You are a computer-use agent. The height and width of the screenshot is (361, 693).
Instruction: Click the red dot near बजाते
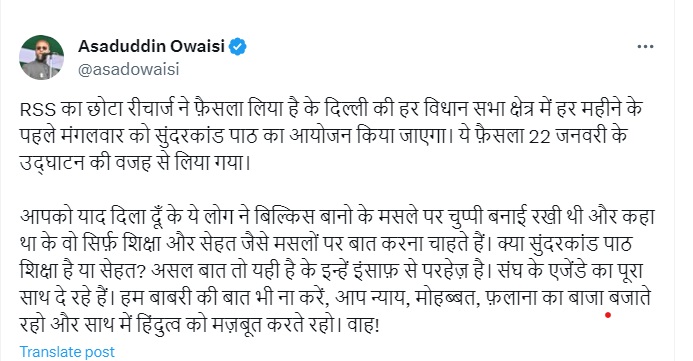pyautogui.click(x=608, y=315)
